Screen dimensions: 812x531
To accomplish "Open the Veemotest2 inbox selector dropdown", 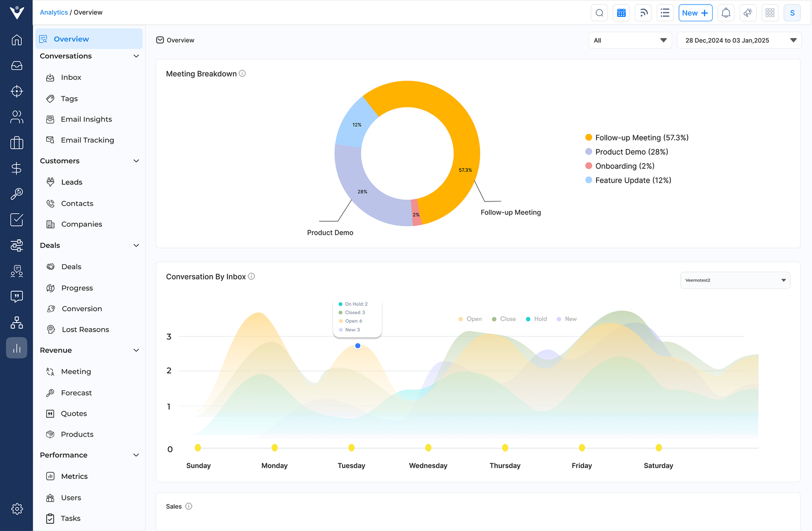I will 735,280.
